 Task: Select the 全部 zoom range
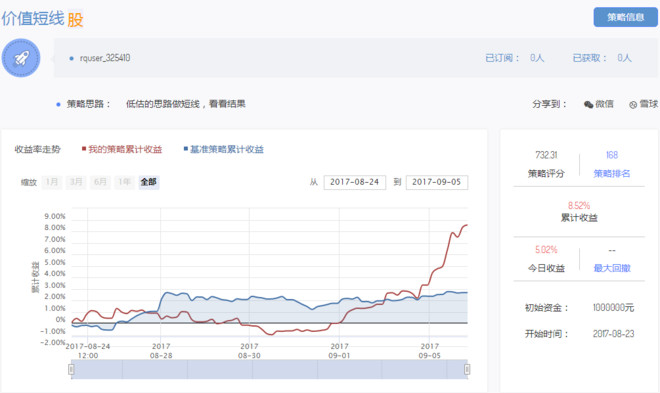(149, 182)
